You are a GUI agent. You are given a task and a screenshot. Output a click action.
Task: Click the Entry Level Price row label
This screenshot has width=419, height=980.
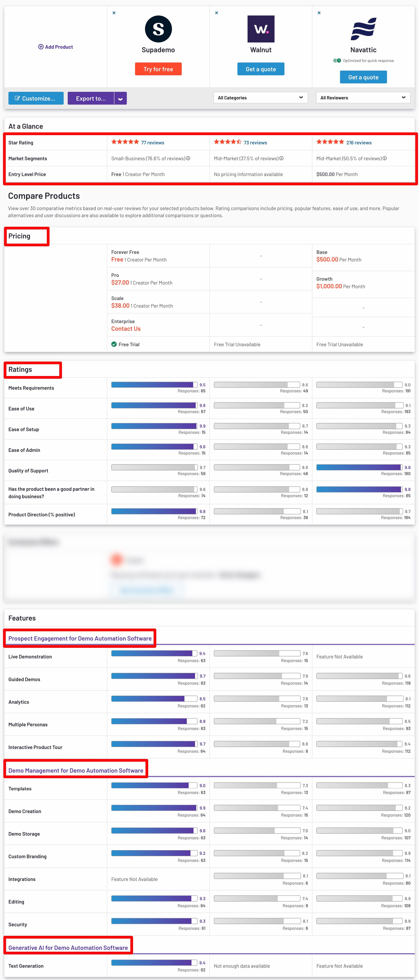click(x=27, y=174)
